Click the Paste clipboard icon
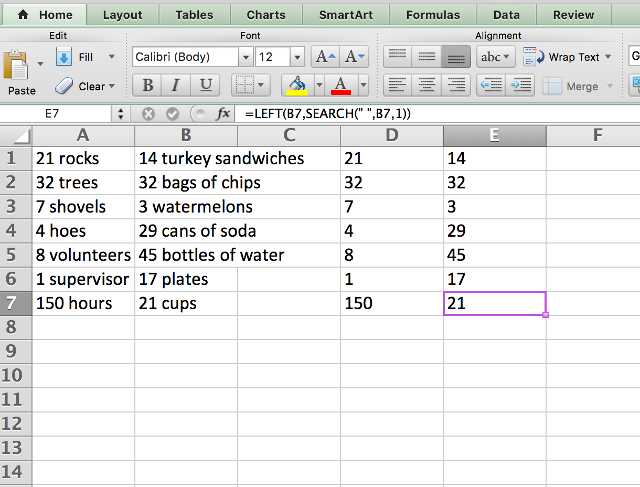 pos(16,66)
